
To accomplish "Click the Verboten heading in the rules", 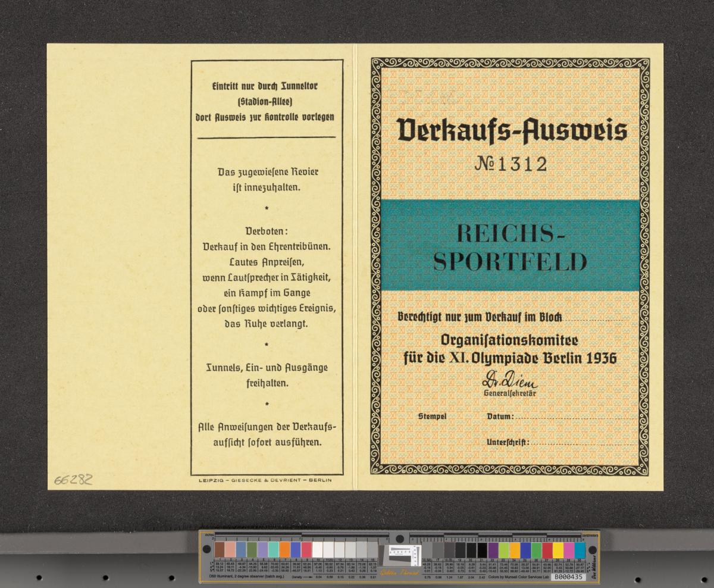I will coord(265,230).
